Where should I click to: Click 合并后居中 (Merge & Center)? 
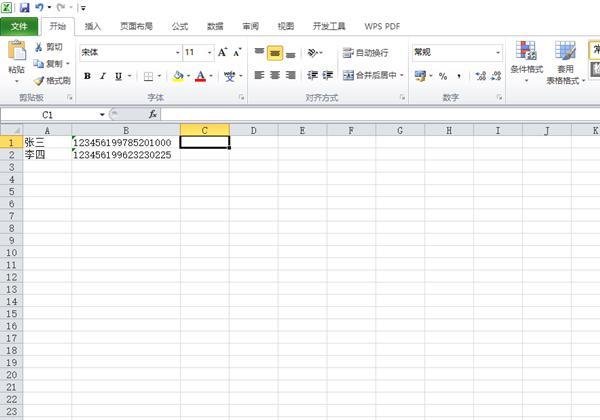[x=370, y=75]
